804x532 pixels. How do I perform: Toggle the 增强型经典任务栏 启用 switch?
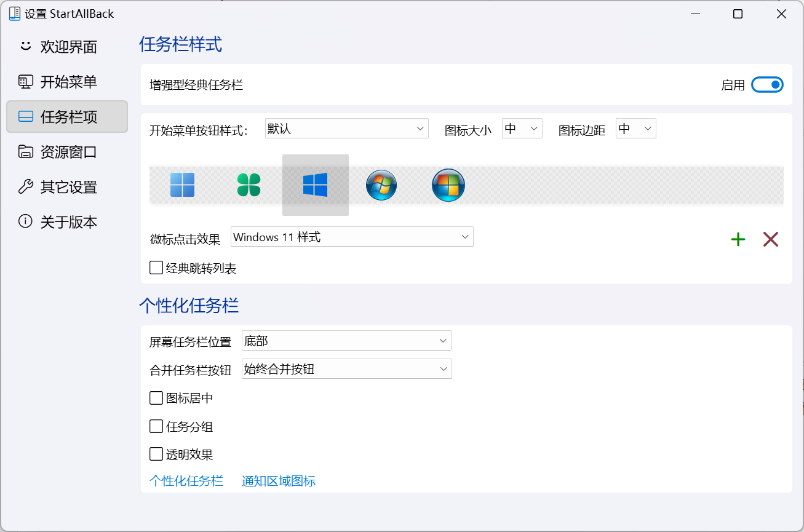coord(767,85)
